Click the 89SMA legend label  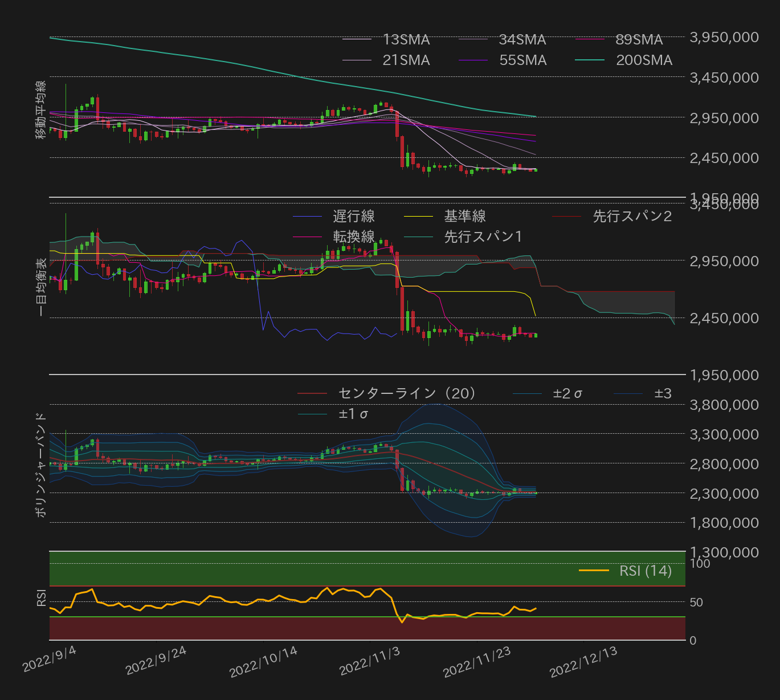click(639, 40)
